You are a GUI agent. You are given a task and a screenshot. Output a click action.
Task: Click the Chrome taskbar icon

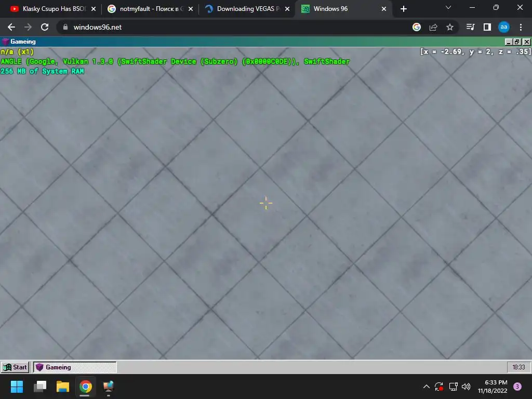pos(86,387)
